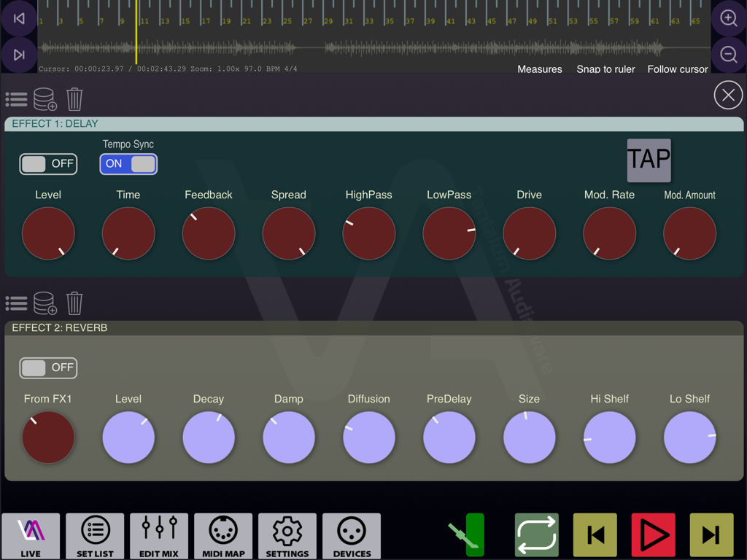Screen dimensions: 747x560
Task: Open the MIDI MAP screen
Action: point(222,536)
